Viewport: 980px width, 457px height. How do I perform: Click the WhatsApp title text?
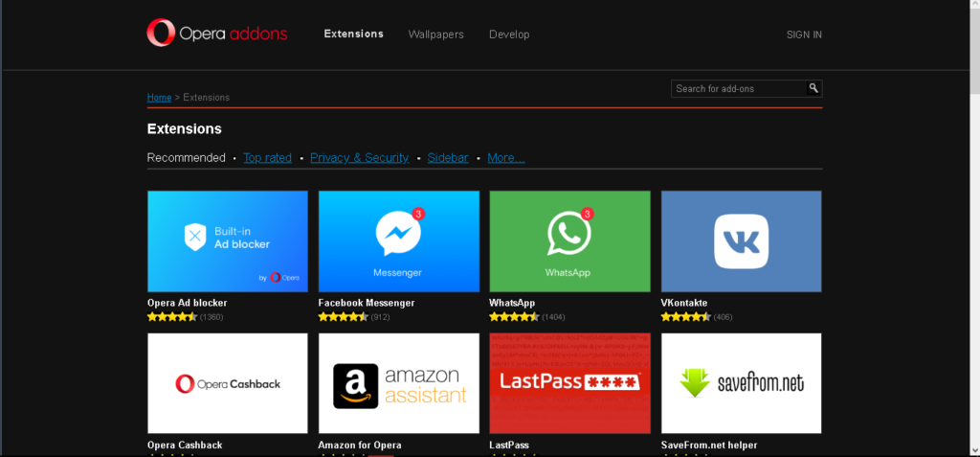point(512,303)
